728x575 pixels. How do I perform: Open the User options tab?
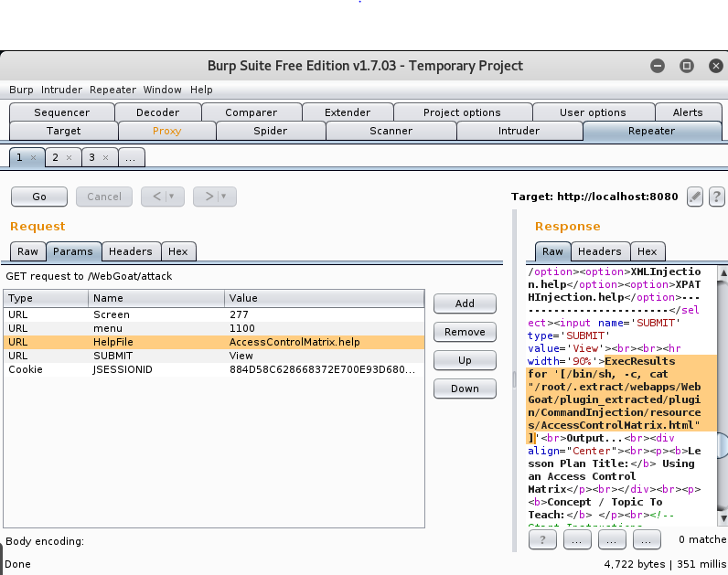tap(593, 112)
